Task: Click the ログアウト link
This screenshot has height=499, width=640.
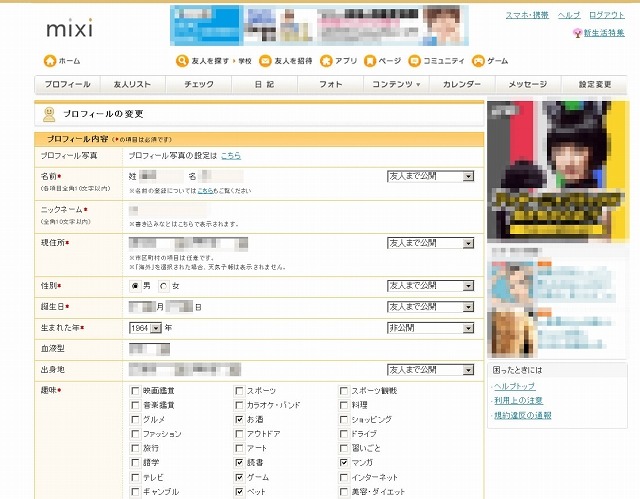Action: (x=607, y=15)
